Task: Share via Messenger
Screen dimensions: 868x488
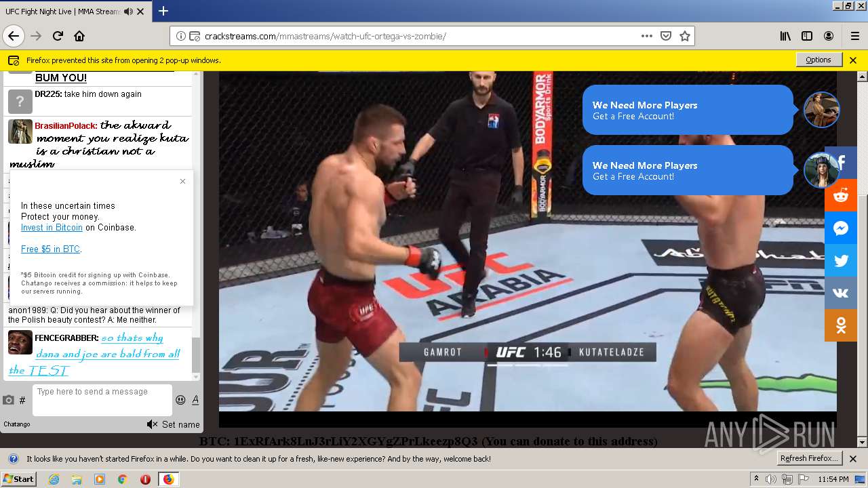Action: 841,228
